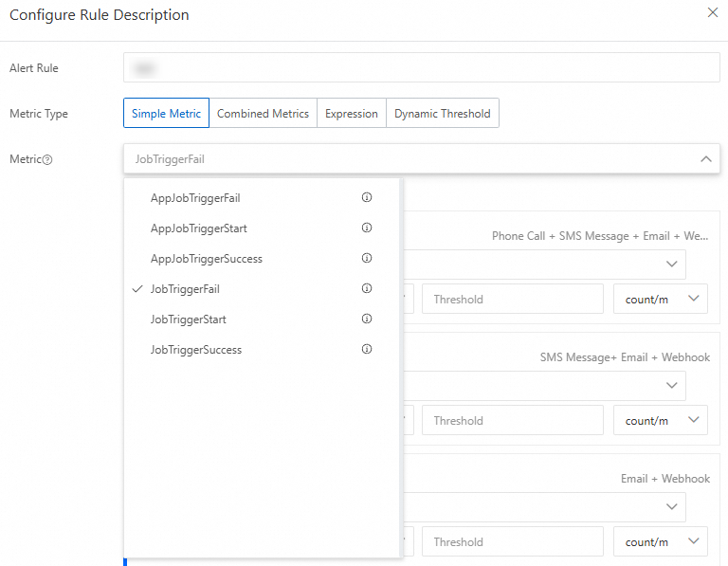This screenshot has width=728, height=566.
Task: Select the Simple Metric type
Action: (166, 114)
